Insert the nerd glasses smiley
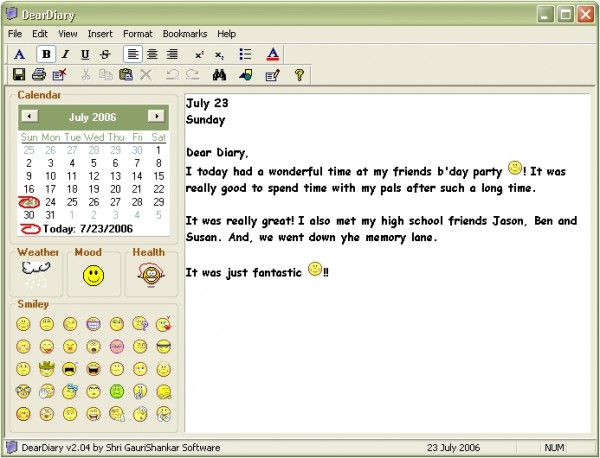This screenshot has width=600, height=458. point(23,391)
